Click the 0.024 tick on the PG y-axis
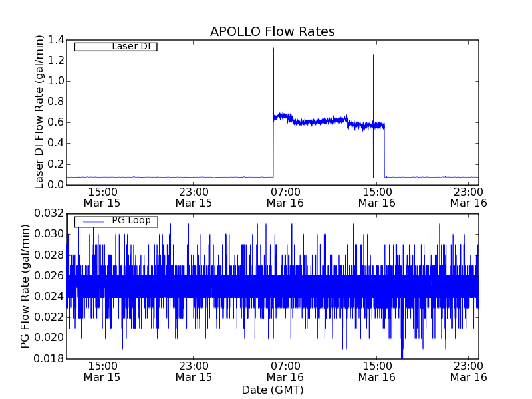Viewport: 532px width, 399px height. pyautogui.click(x=51, y=297)
